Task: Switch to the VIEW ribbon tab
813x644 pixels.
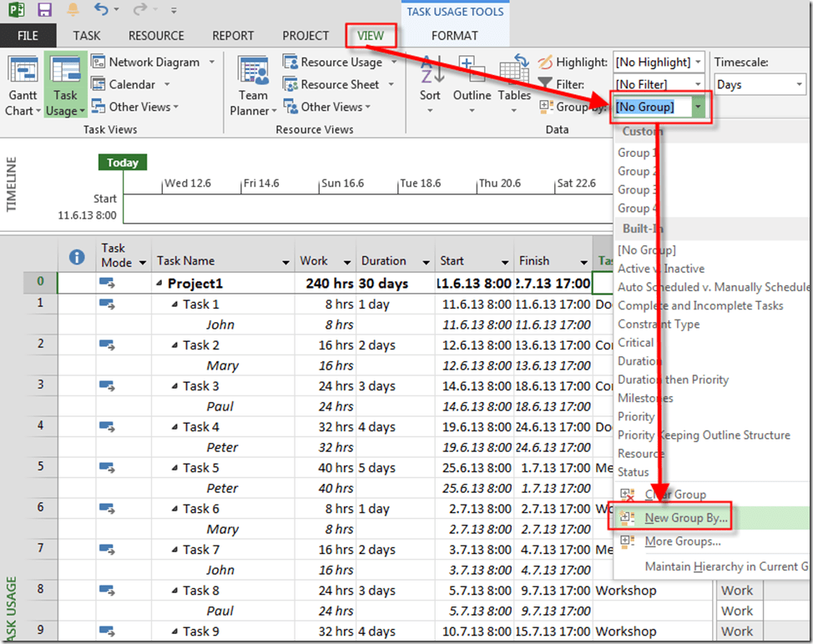Action: [371, 35]
